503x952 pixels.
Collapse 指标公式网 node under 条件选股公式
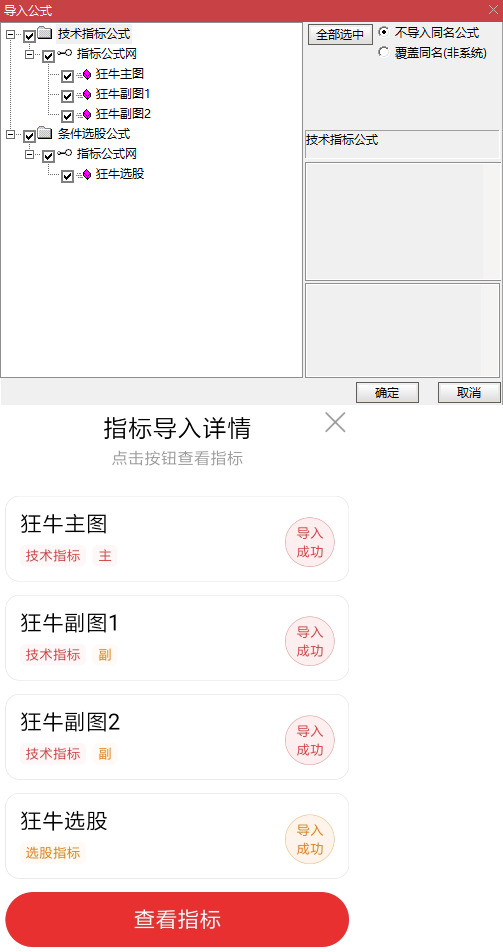click(29, 155)
